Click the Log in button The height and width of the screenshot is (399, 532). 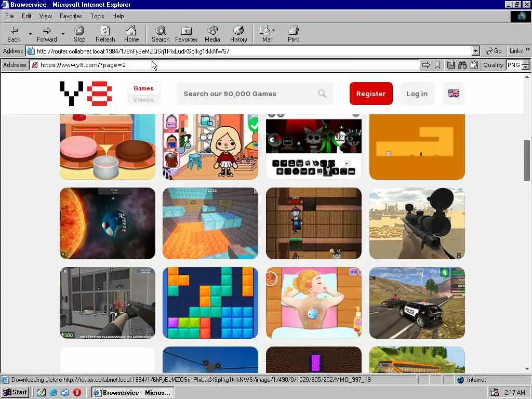tap(417, 94)
